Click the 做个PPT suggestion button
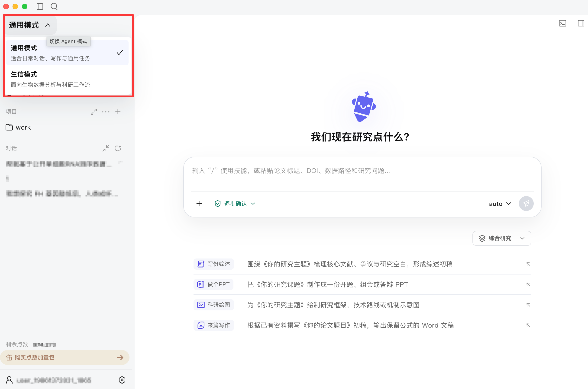This screenshot has height=389, width=588. (213, 284)
